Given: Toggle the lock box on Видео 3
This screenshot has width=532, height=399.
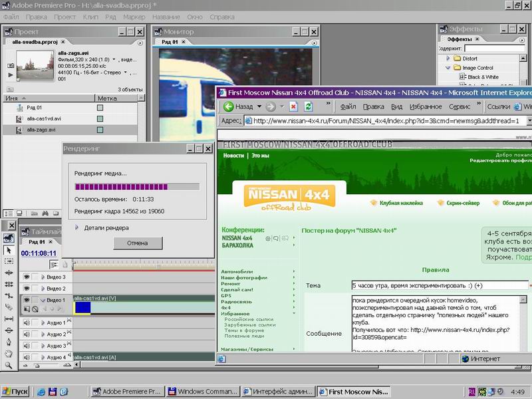Looking at the screenshot, I should 35,277.
